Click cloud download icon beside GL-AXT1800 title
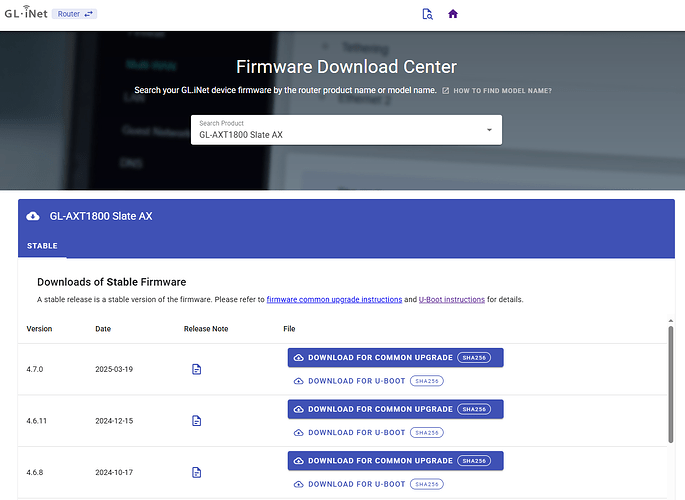 33,216
